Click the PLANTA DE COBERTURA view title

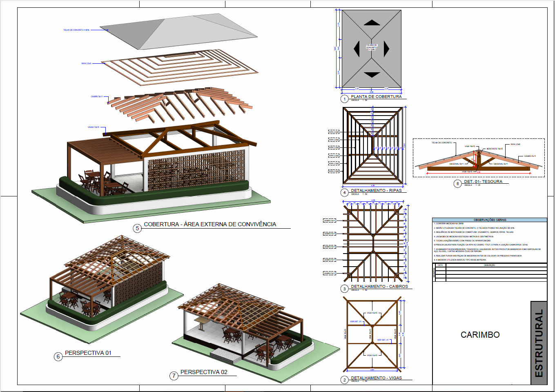(376, 97)
